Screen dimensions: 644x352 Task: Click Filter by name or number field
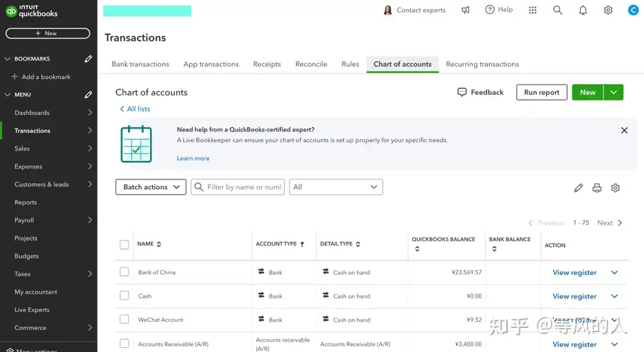tap(238, 187)
